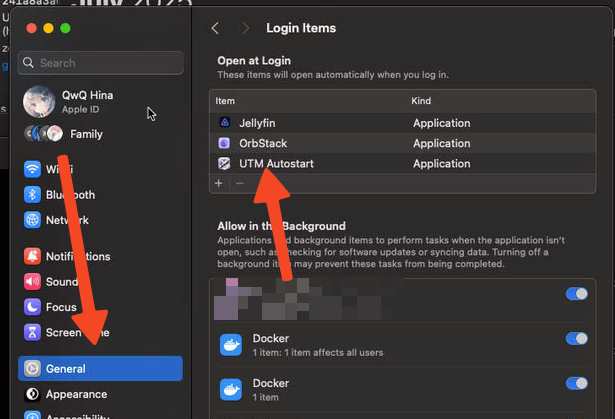The width and height of the screenshot is (615, 419).
Task: Click Application kind for UTM Autostart
Action: click(x=442, y=164)
